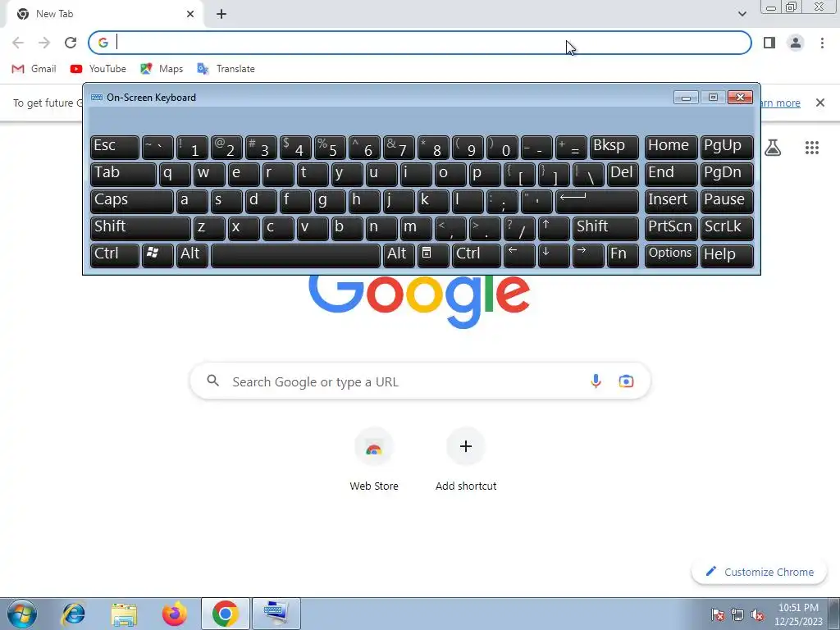The image size is (840, 630).
Task: Click the context menu key
Action: pos(433,255)
